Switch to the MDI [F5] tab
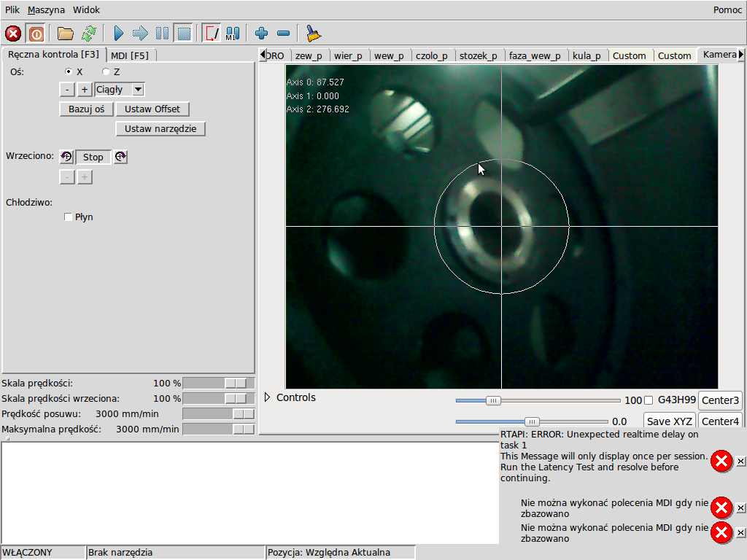The width and height of the screenshot is (747, 560). 130,55
